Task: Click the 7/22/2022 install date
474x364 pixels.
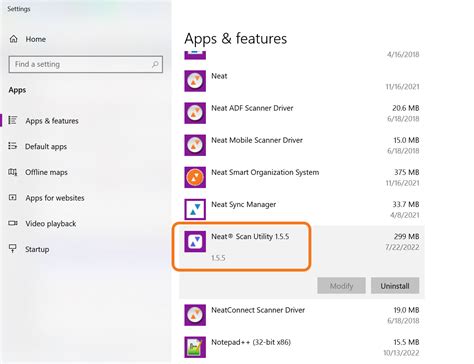Action: pos(402,247)
